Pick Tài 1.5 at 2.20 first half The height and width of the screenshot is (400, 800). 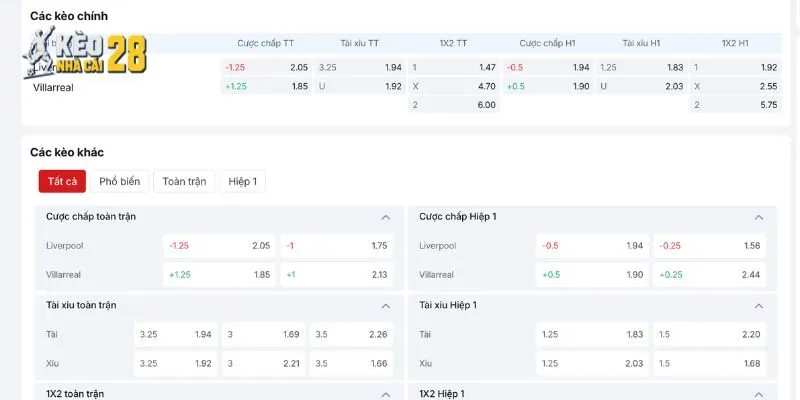pyautogui.click(x=710, y=334)
